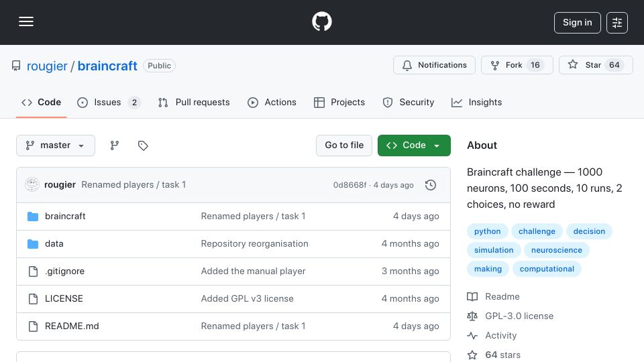
Task: Click the data folder icon
Action: coord(33,244)
